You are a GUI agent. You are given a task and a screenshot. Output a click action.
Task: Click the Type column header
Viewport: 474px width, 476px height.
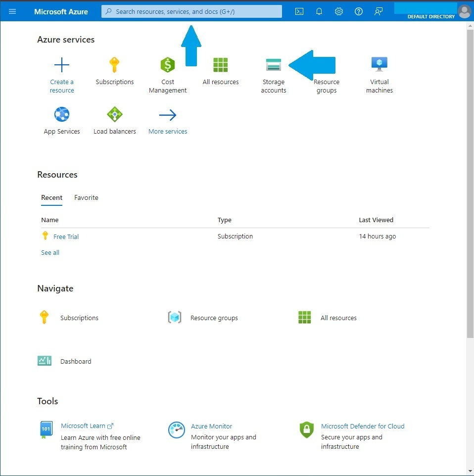pyautogui.click(x=225, y=220)
